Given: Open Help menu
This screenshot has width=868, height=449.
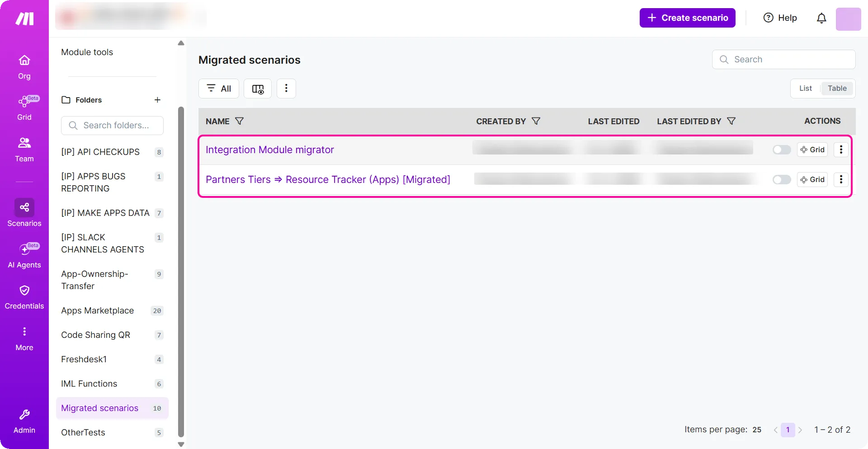Looking at the screenshot, I should click(x=780, y=18).
